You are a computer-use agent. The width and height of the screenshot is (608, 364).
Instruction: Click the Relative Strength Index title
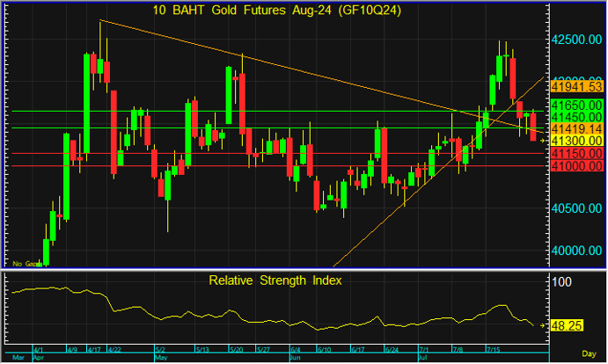coord(275,281)
